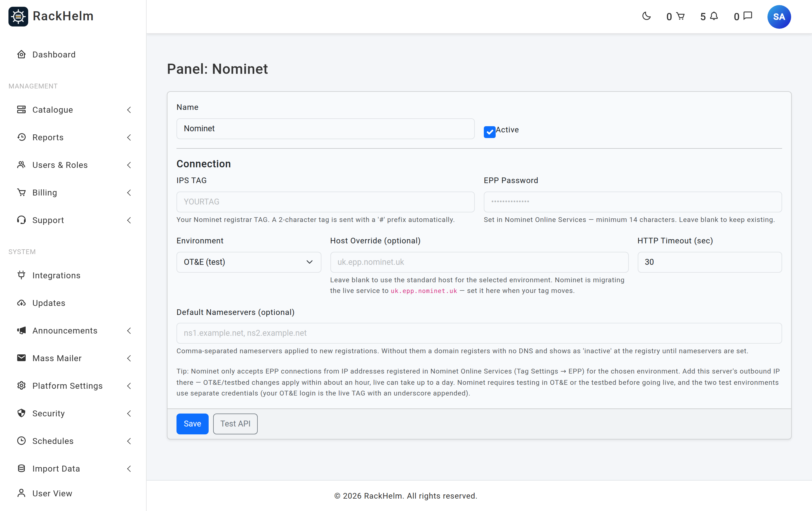Image resolution: width=812 pixels, height=511 pixels.
Task: Expand the Announcements chevron
Action: coord(129,331)
